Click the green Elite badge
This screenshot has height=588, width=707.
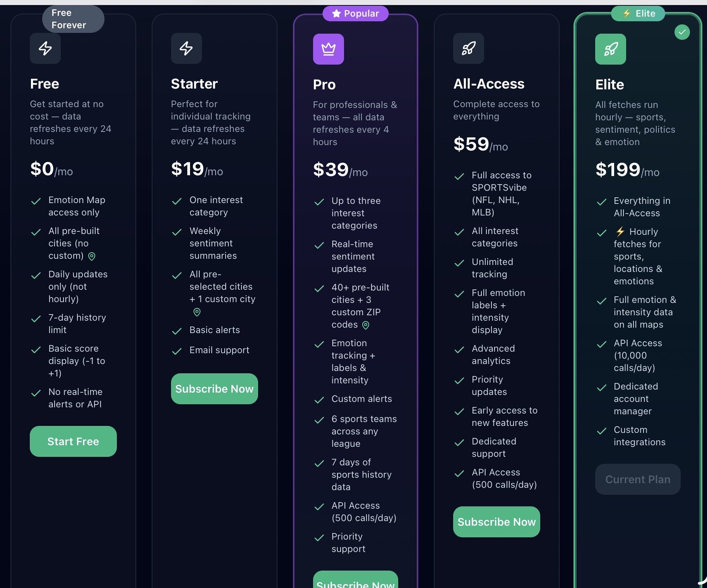coord(638,14)
